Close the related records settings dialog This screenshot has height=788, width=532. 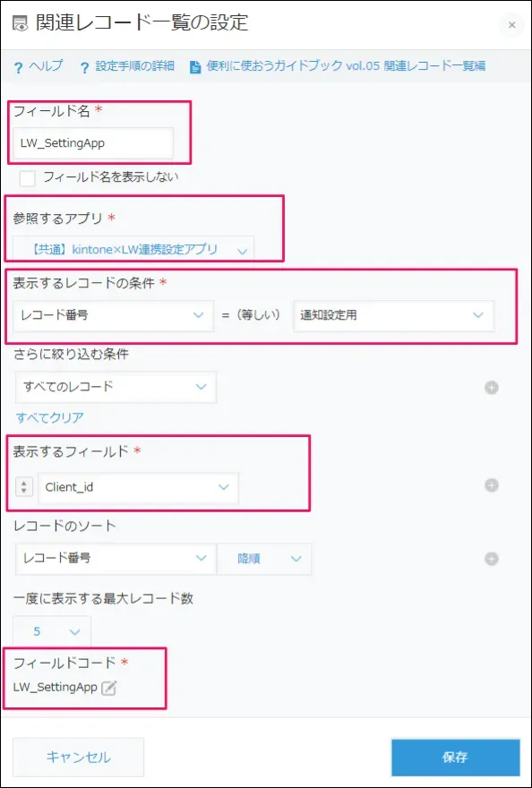[512, 25]
